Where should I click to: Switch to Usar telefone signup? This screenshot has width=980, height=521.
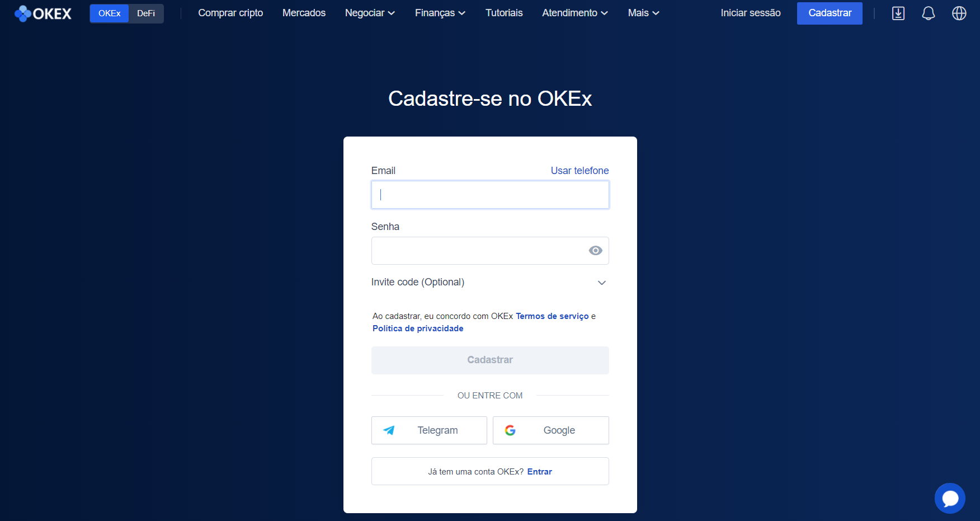(x=579, y=171)
